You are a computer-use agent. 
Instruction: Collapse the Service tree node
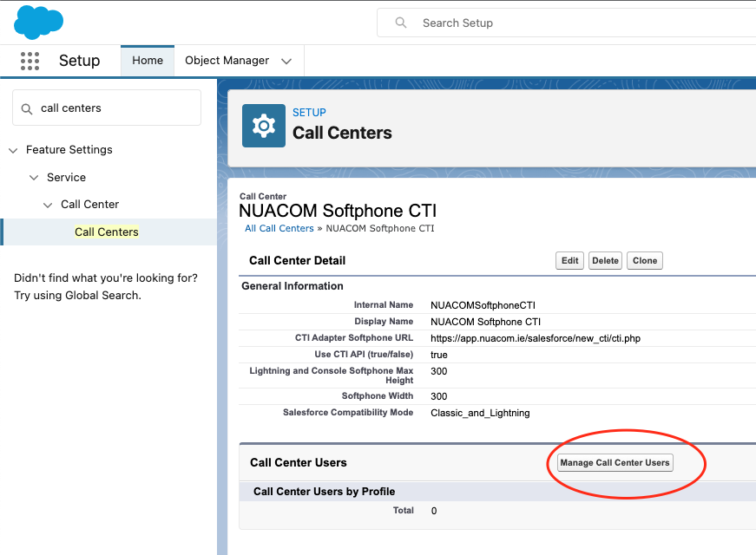coord(34,178)
